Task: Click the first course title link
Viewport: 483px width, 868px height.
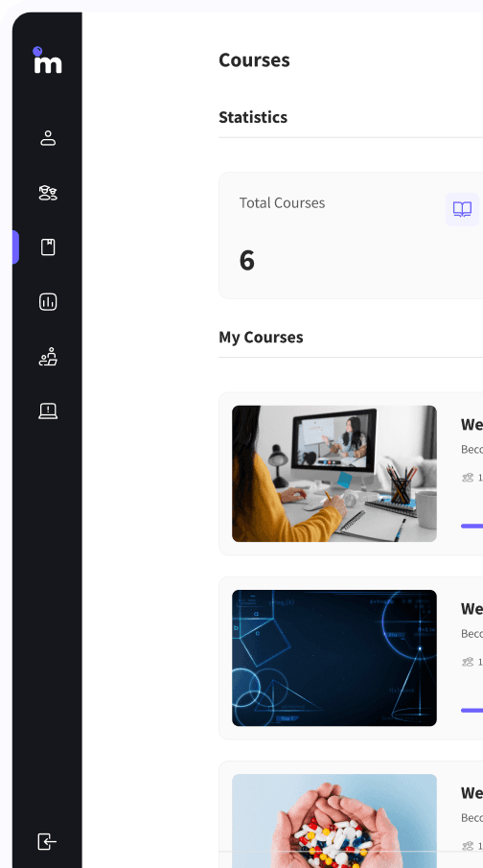Action: (x=471, y=424)
